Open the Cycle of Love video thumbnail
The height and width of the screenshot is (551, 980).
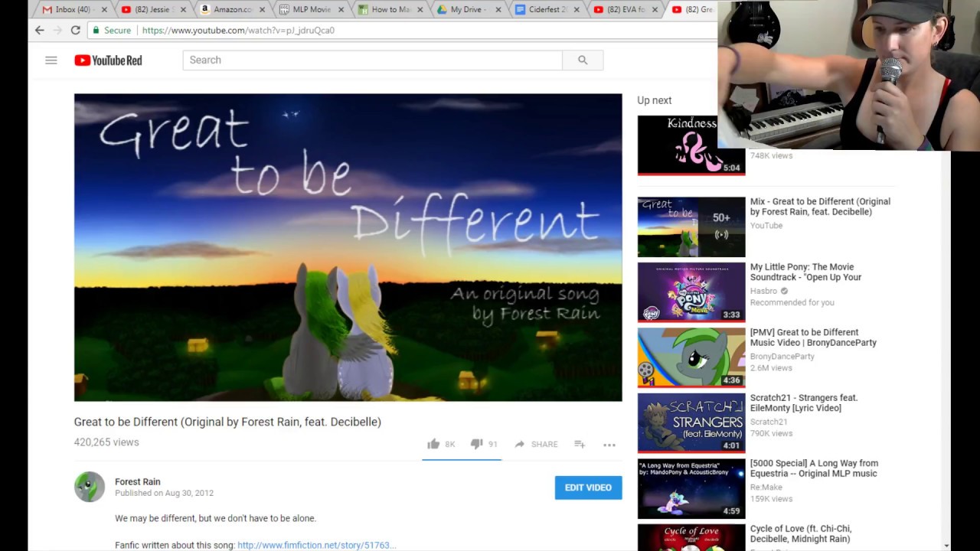(691, 537)
